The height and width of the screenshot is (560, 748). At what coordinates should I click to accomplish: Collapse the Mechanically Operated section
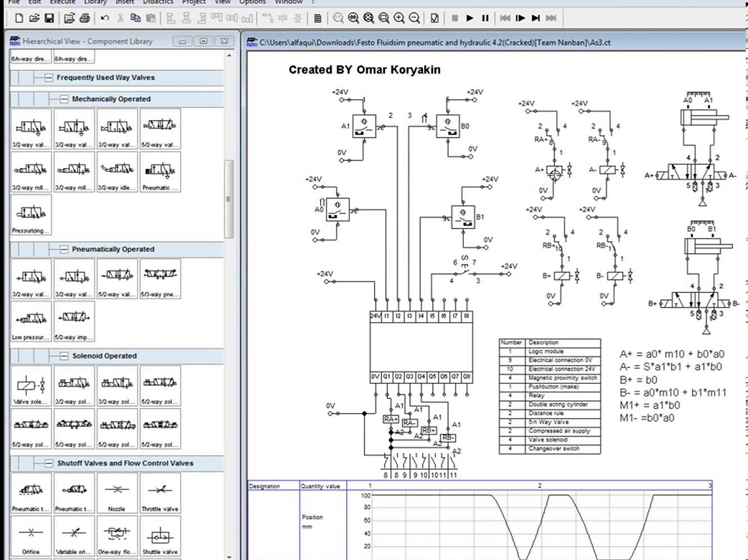[x=63, y=99]
